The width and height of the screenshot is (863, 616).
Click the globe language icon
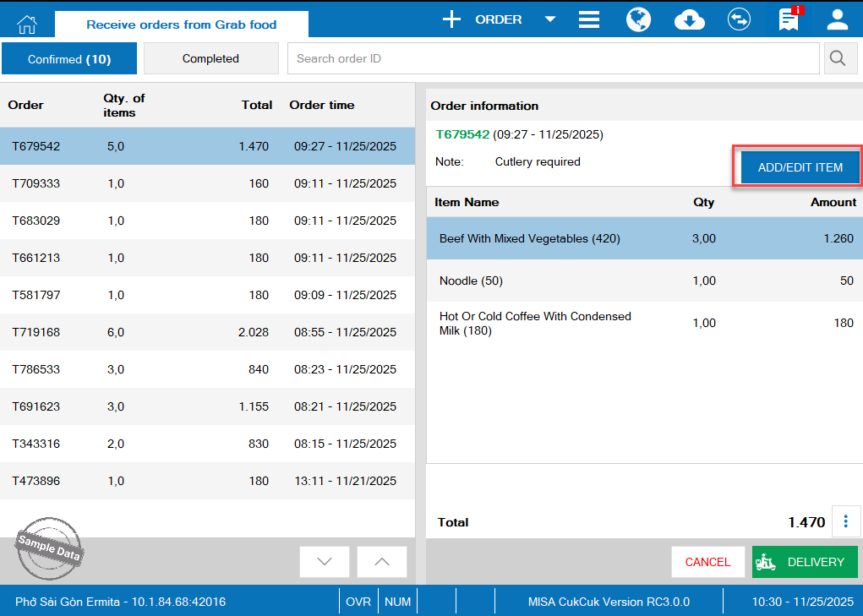[x=638, y=19]
